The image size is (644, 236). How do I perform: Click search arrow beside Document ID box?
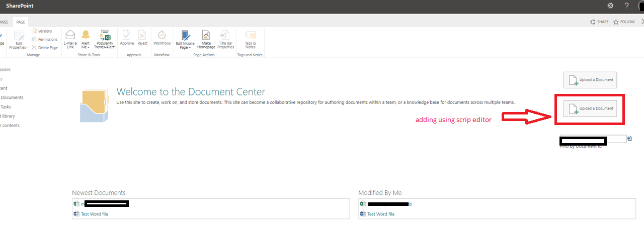pyautogui.click(x=629, y=138)
